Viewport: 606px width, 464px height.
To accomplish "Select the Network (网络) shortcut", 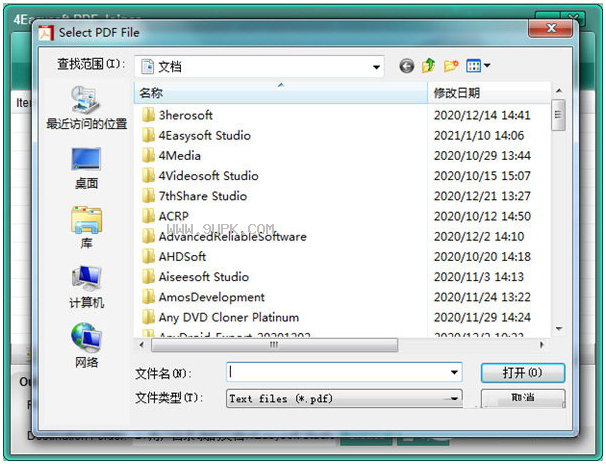I will [x=87, y=345].
